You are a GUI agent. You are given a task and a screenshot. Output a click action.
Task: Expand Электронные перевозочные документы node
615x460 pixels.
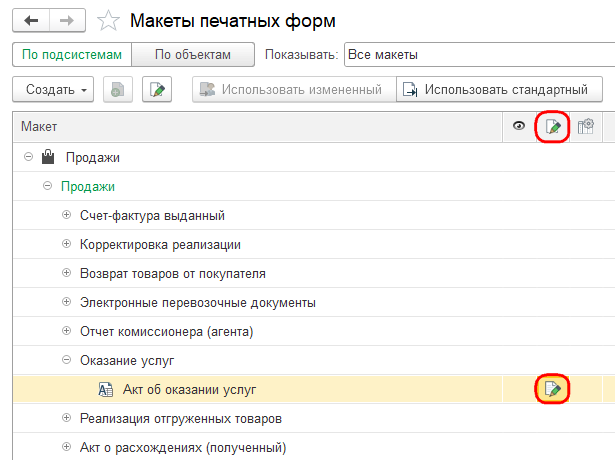(x=67, y=302)
